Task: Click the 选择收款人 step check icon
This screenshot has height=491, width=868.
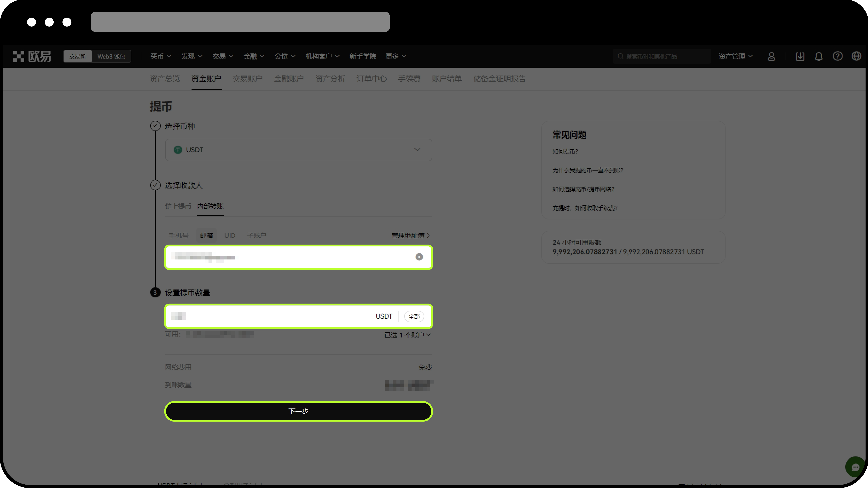Action: pyautogui.click(x=155, y=185)
